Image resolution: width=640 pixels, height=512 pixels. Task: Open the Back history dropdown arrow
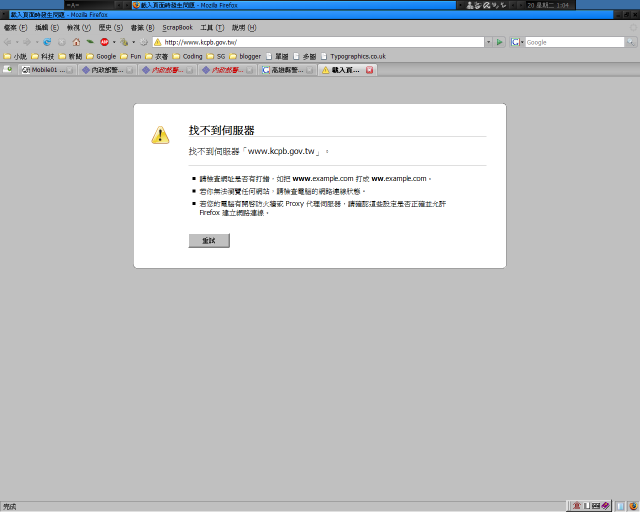pos(17,42)
